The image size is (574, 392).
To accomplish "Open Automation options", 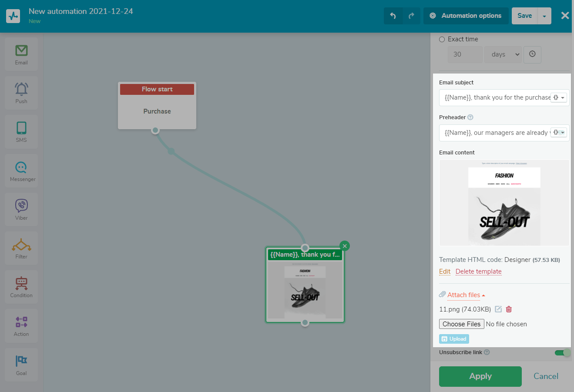I will [x=466, y=16].
